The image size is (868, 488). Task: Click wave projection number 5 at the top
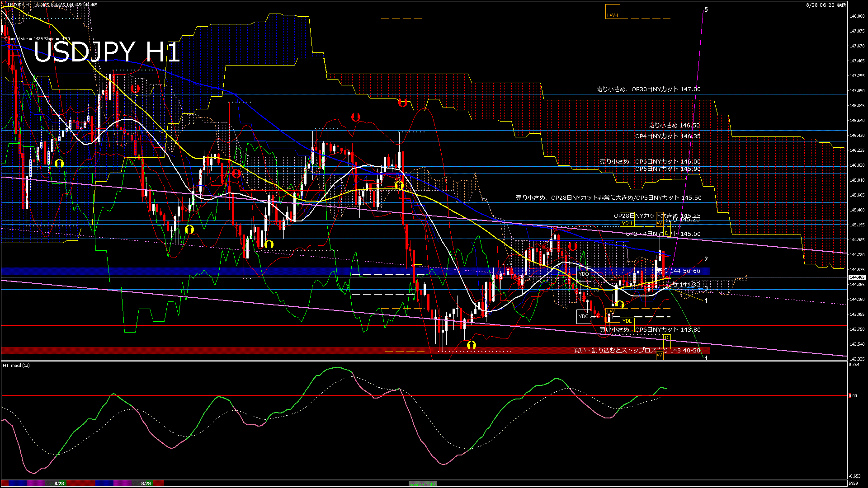(706, 9)
